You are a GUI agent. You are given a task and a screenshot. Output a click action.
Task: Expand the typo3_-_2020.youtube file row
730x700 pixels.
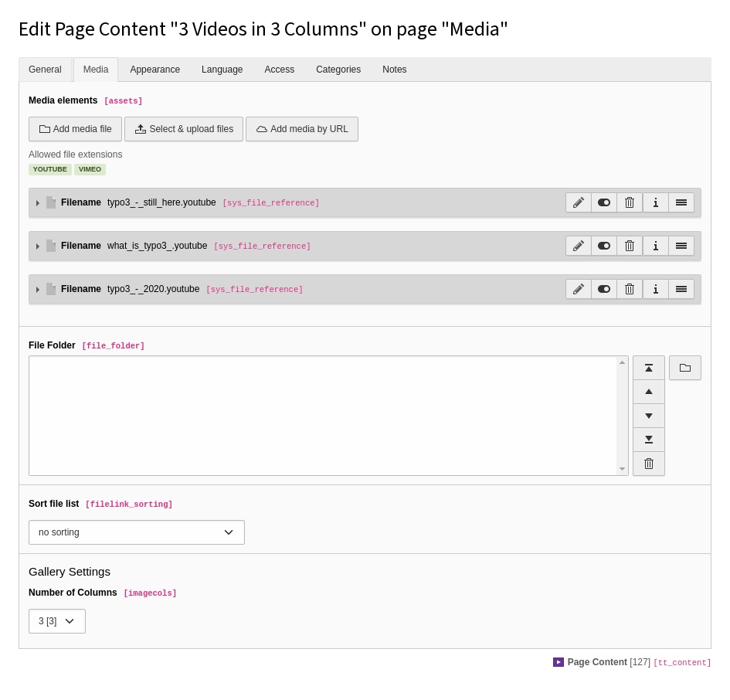tap(38, 289)
